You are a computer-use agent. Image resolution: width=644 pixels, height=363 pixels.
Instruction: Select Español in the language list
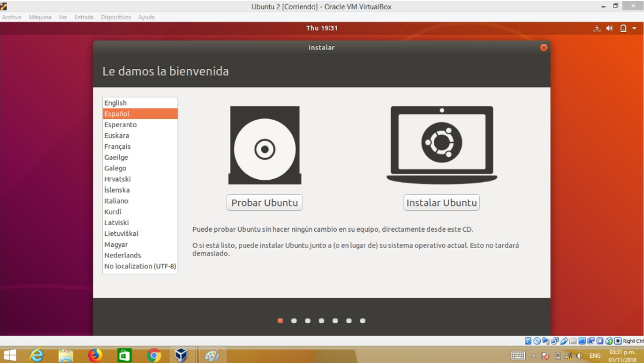click(x=140, y=114)
